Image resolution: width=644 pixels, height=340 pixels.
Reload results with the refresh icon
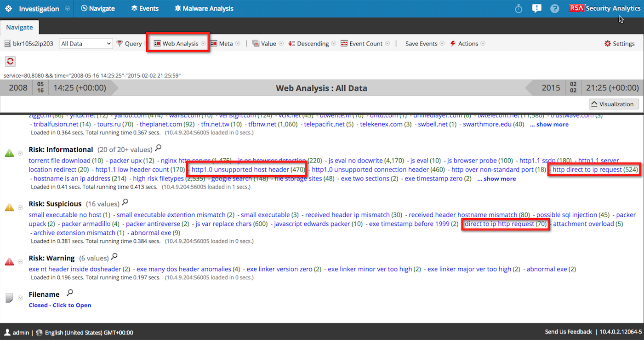pos(10,61)
